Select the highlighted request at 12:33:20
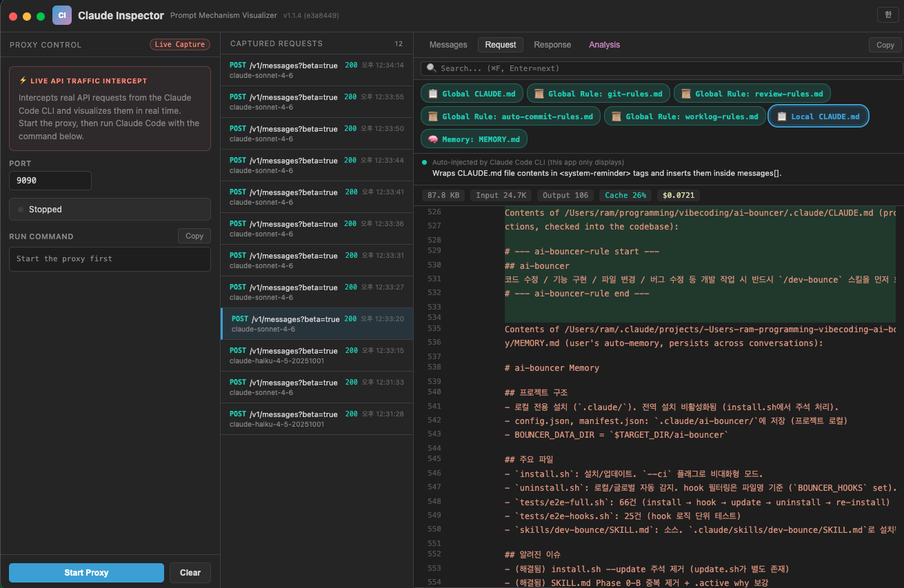The image size is (904, 588). (317, 324)
